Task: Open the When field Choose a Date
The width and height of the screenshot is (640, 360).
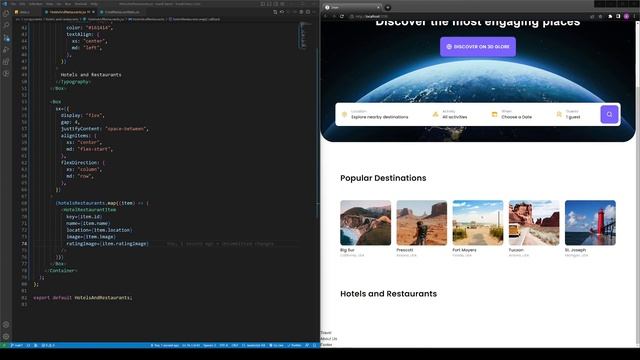Action: point(516,115)
